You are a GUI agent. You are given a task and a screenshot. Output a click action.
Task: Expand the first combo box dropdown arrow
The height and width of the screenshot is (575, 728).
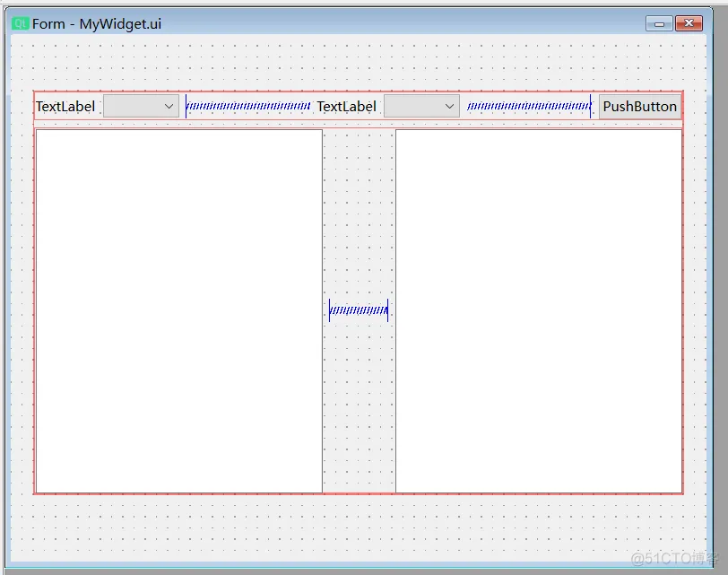click(169, 107)
